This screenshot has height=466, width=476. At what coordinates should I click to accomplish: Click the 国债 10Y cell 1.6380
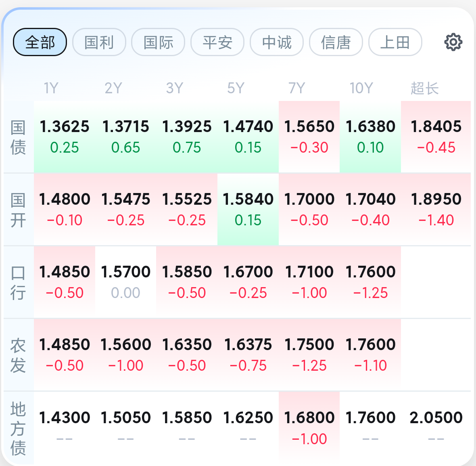click(x=370, y=136)
